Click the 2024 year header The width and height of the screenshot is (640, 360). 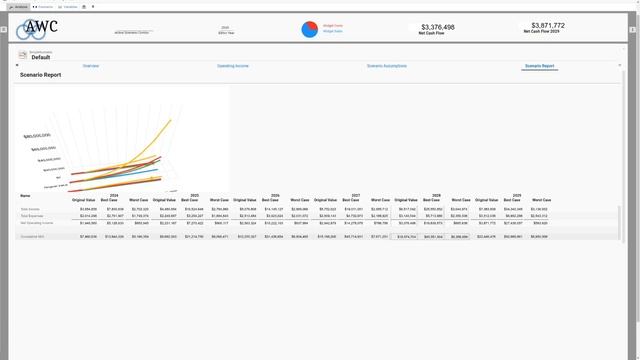(x=114, y=196)
